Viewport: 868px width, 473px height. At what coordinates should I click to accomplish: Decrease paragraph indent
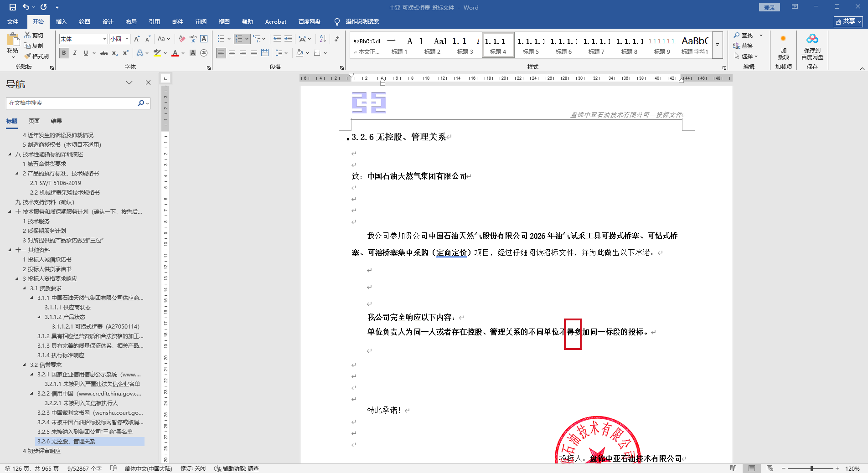277,39
